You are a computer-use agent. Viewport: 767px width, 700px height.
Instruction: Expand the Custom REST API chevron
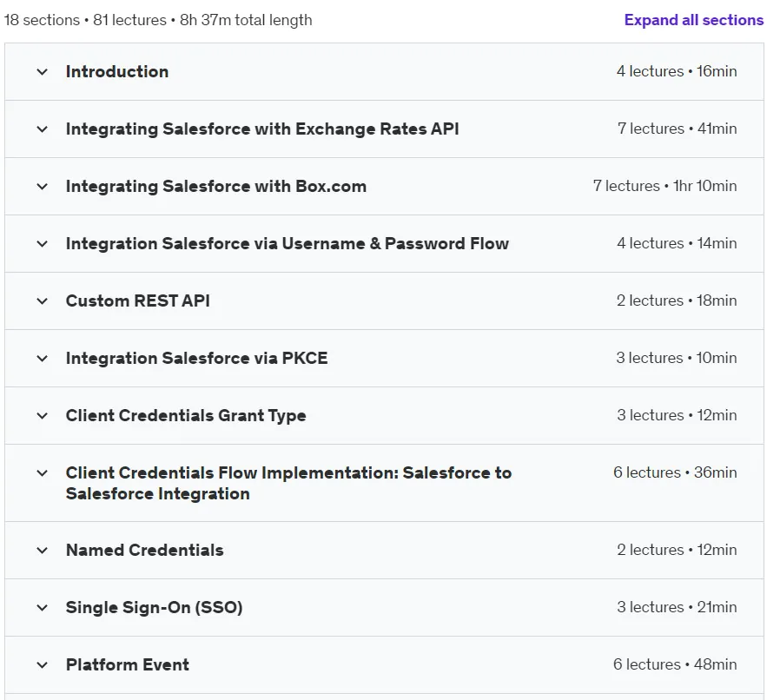[x=42, y=300]
